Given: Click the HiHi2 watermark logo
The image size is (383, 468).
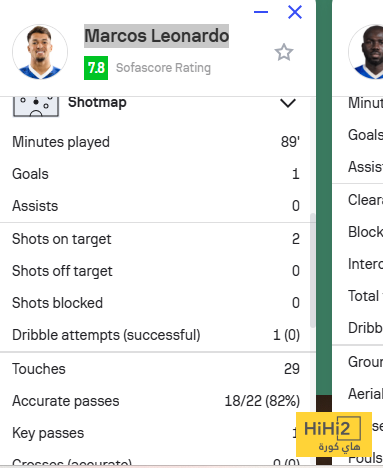Looking at the screenshot, I should [334, 434].
